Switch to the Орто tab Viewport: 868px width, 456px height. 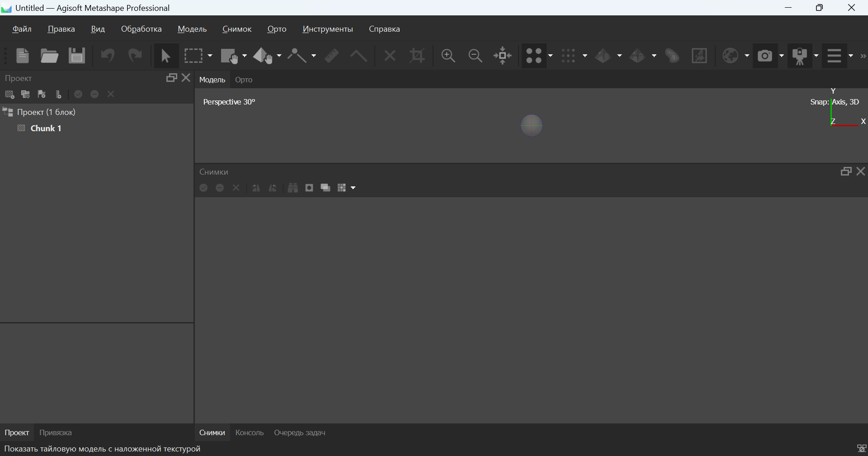coord(244,80)
